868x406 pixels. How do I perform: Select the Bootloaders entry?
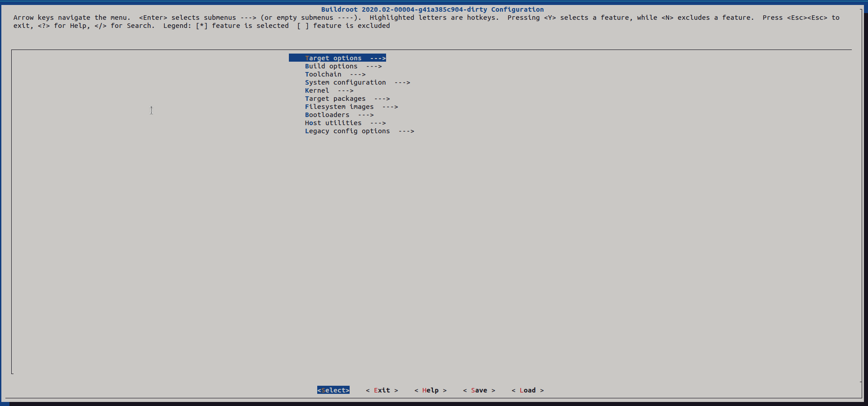pyautogui.click(x=339, y=115)
